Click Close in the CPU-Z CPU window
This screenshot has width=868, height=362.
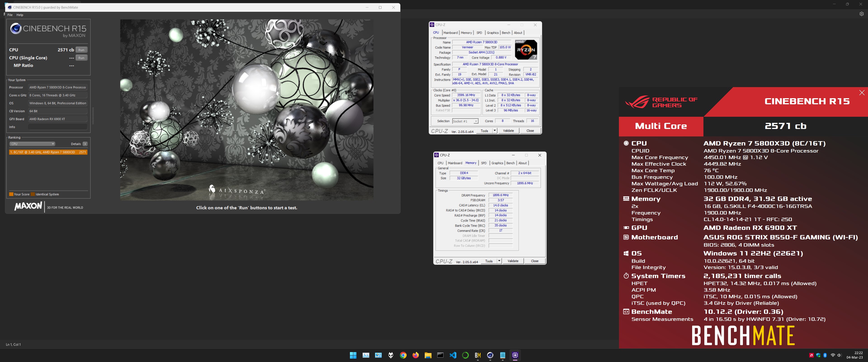pos(530,131)
